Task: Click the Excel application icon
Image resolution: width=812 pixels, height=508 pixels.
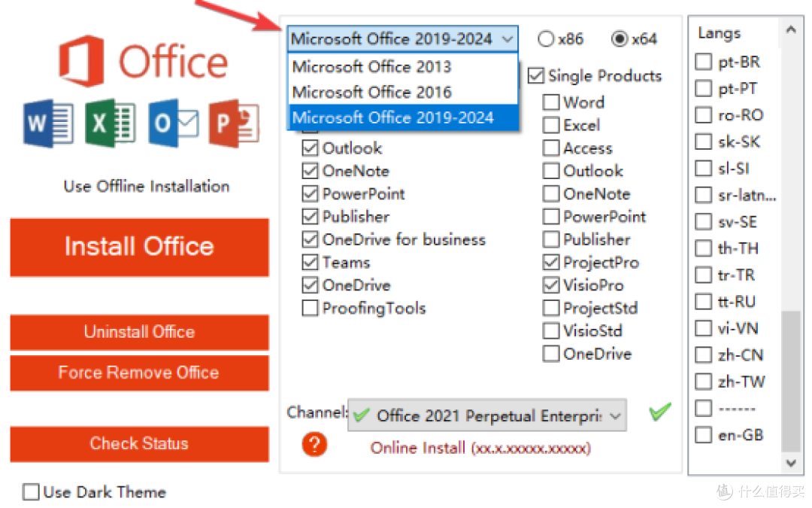Action: 111,123
